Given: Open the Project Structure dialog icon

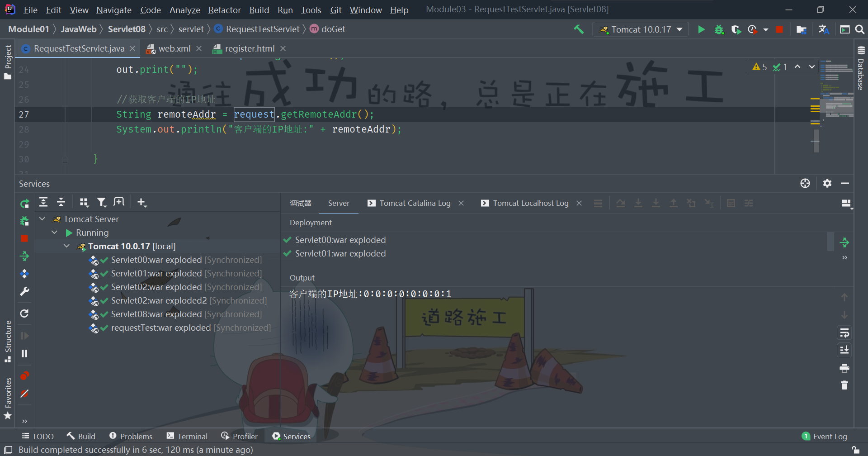Looking at the screenshot, I should pyautogui.click(x=802, y=29).
